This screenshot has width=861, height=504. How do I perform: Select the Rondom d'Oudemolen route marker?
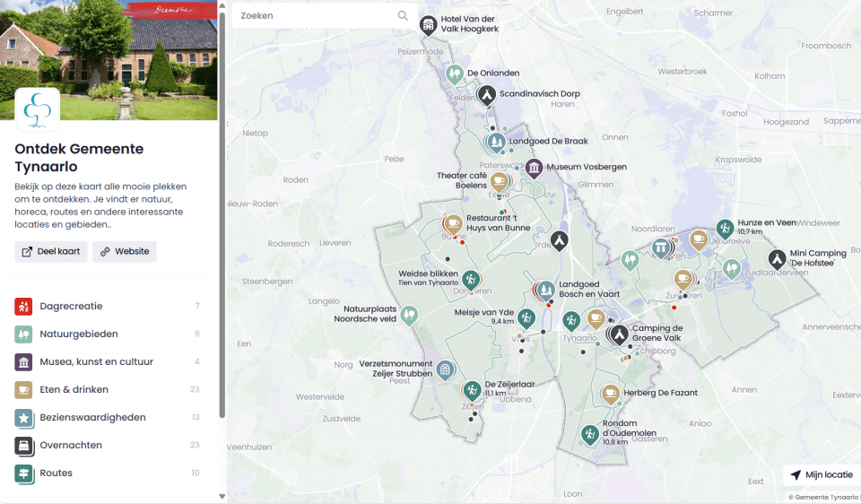[589, 434]
